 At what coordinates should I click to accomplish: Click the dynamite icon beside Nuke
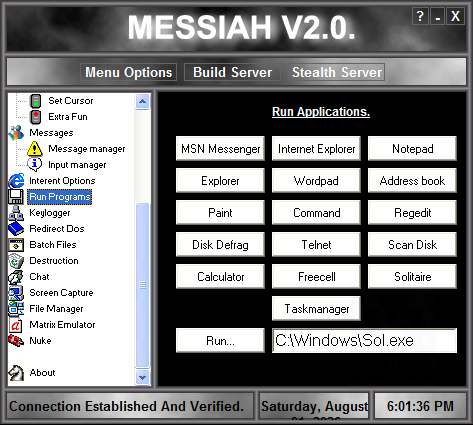click(x=16, y=341)
